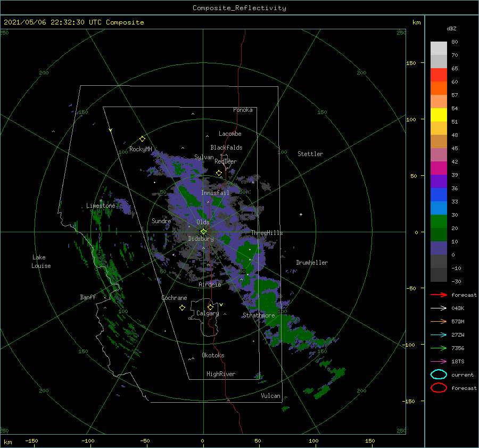Click yellow radar-site diamond above Didsbury
This screenshot has height=448, width=479.
(x=203, y=232)
